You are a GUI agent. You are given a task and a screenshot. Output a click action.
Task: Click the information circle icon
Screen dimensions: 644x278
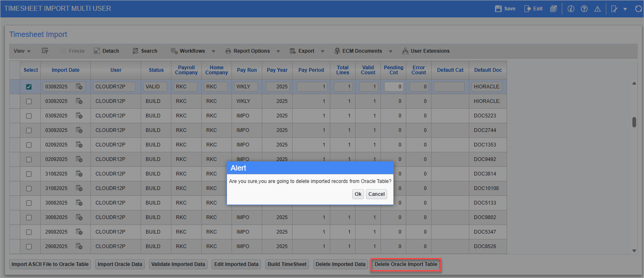tap(571, 8)
